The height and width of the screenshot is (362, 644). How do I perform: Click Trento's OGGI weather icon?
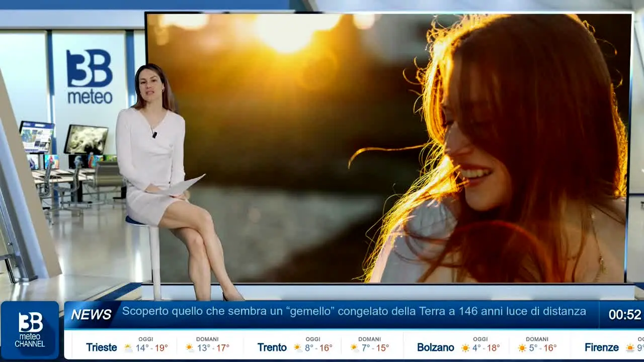tap(298, 347)
